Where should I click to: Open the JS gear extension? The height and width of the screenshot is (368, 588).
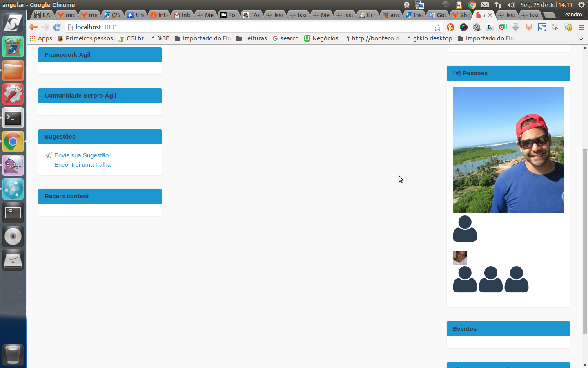(x=555, y=27)
